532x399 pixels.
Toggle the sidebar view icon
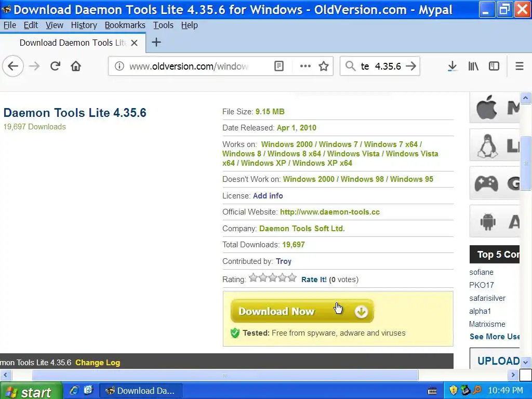click(x=494, y=66)
